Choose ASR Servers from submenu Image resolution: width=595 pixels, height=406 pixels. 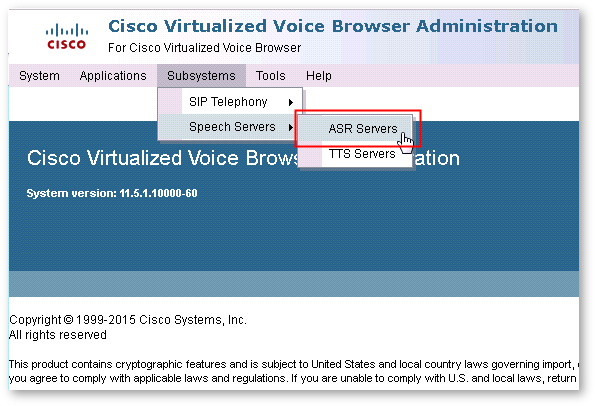coord(356,129)
